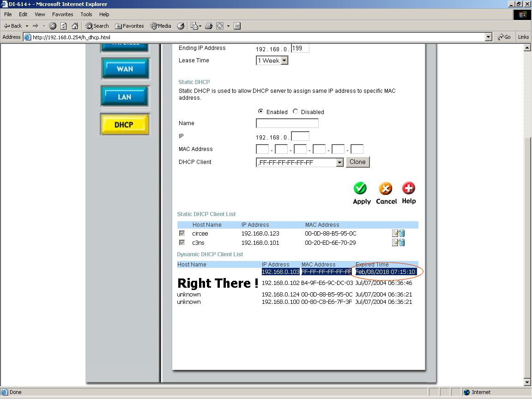
Task: Open the Tools menu
Action: click(86, 14)
